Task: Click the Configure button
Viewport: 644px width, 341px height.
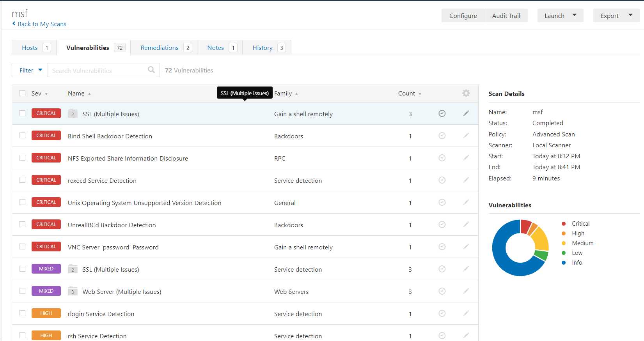Action: pyautogui.click(x=463, y=16)
